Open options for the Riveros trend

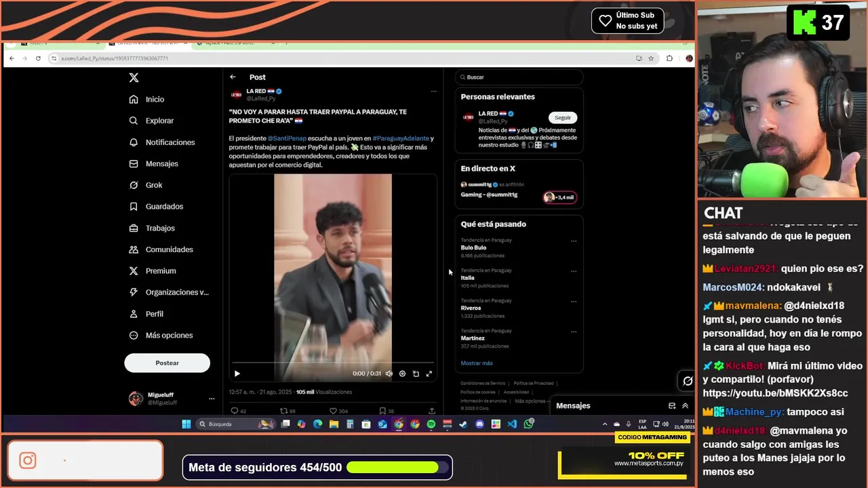[x=574, y=302]
